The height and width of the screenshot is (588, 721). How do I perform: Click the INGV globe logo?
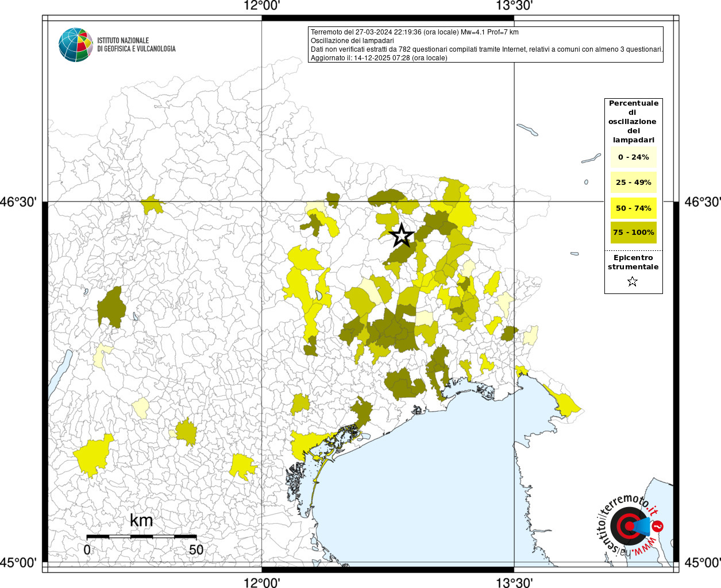pos(76,45)
